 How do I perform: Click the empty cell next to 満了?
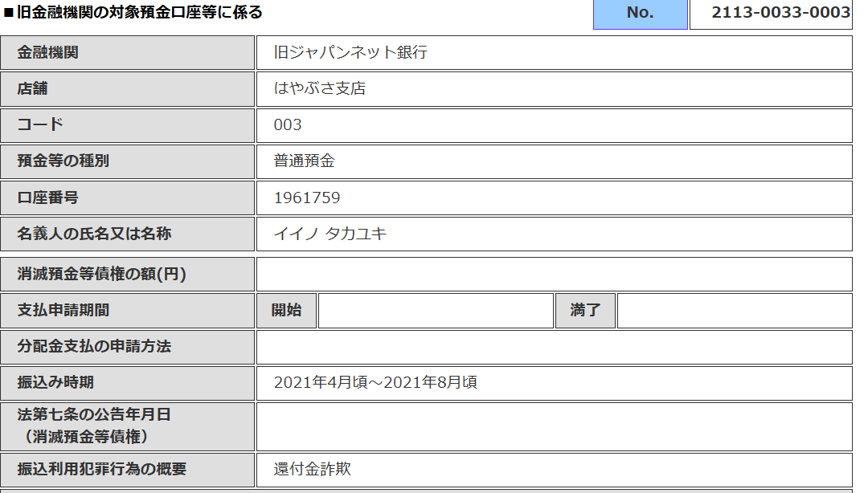coord(735,311)
